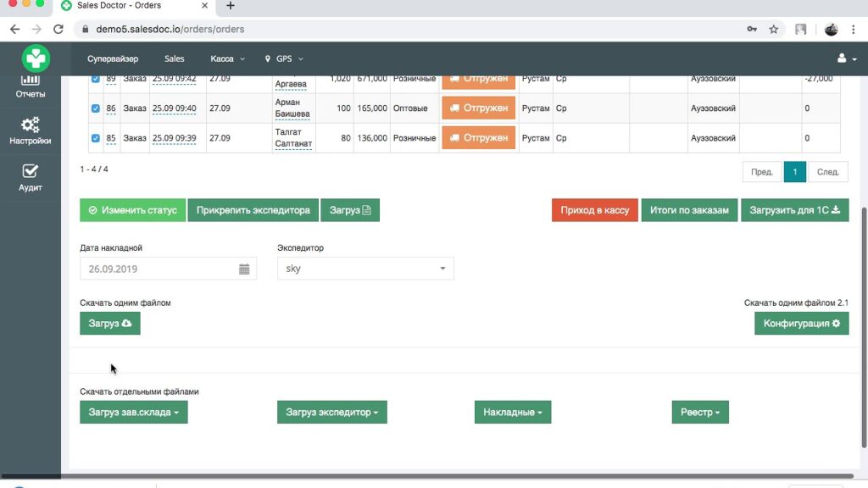Open the Накладные dropdown button
The width and height of the screenshot is (868, 488).
pyautogui.click(x=512, y=413)
